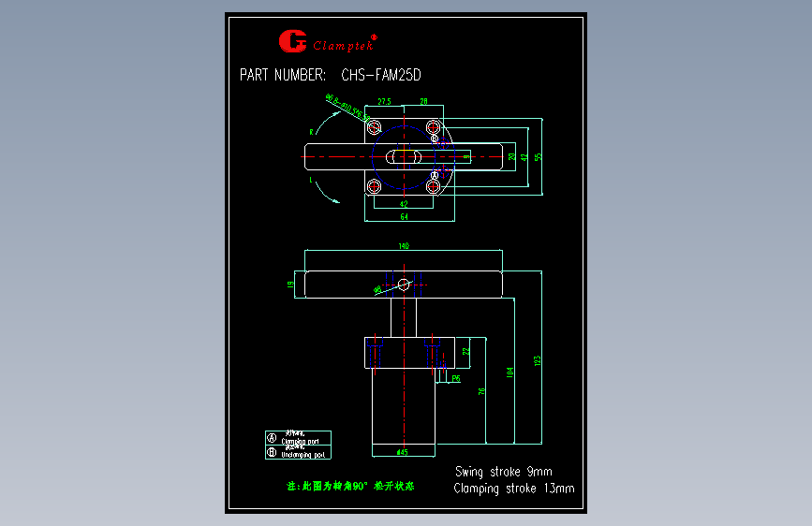The image size is (812, 526).
Task: Select the hole callout leader text near "27.5"
Action: tap(347, 108)
